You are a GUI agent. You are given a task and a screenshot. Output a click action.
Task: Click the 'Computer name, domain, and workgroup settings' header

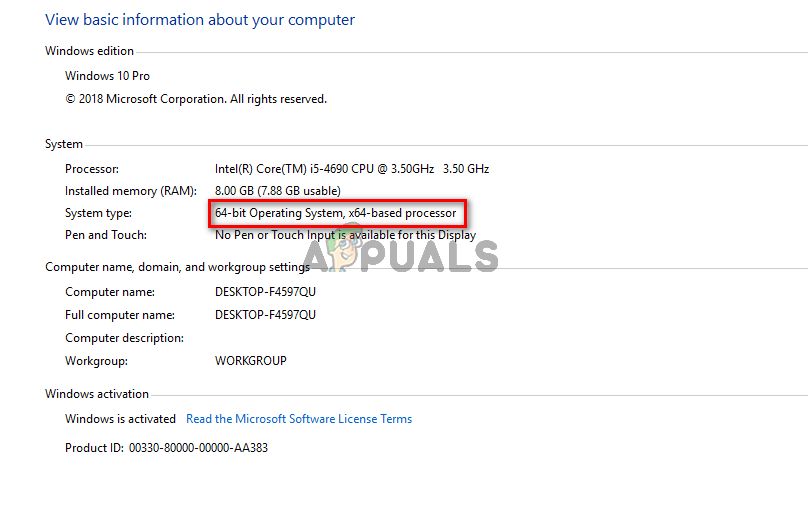[177, 267]
